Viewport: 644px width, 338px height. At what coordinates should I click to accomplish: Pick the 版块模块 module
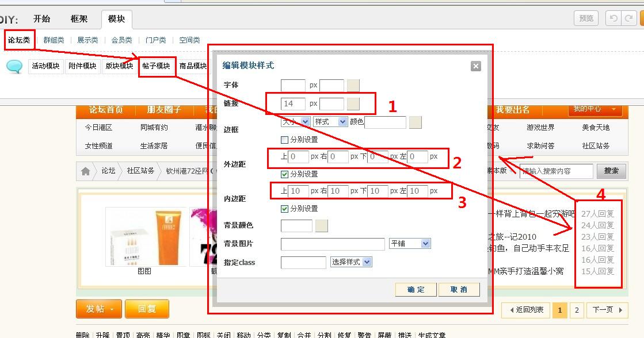[119, 66]
